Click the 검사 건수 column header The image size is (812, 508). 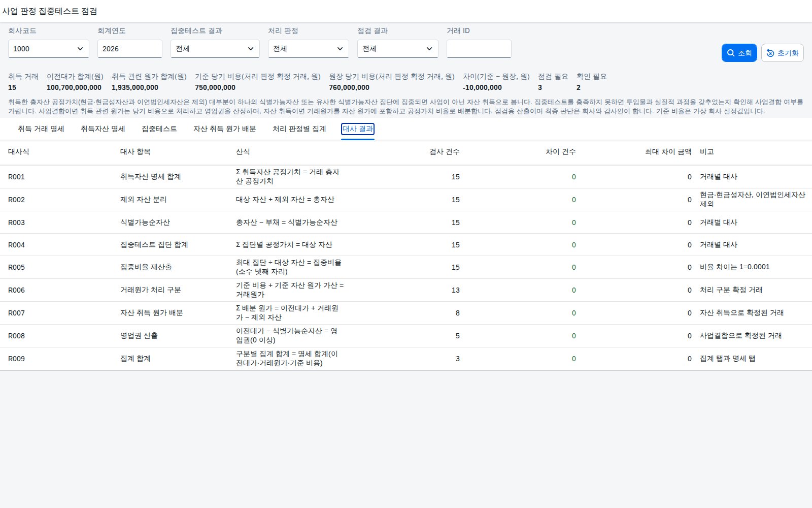click(x=445, y=152)
